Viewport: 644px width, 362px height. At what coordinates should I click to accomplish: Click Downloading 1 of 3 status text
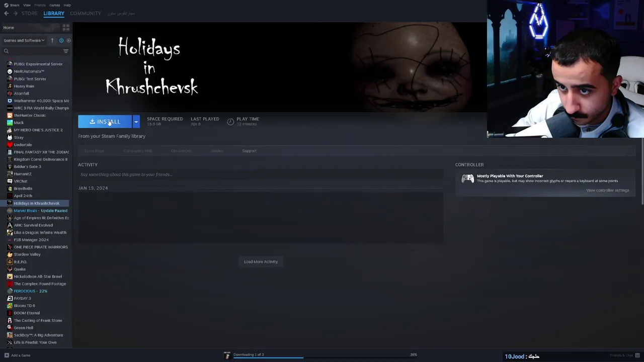click(249, 354)
